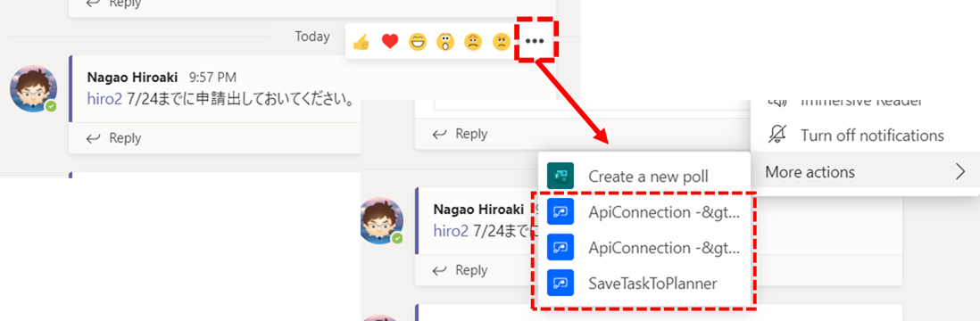Open the hiro2 mention in left message
The image size is (980, 321).
104,99
